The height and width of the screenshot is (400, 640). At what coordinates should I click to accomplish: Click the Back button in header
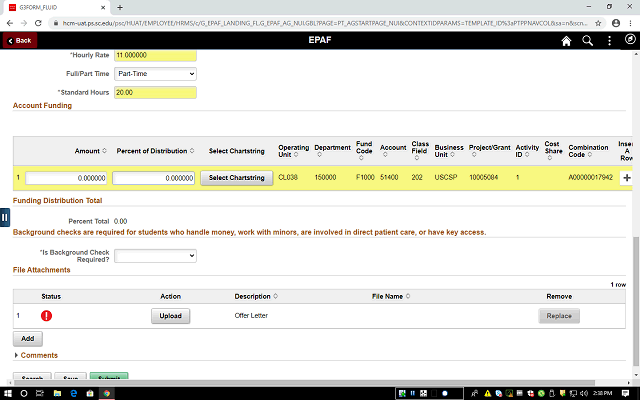tap(20, 40)
